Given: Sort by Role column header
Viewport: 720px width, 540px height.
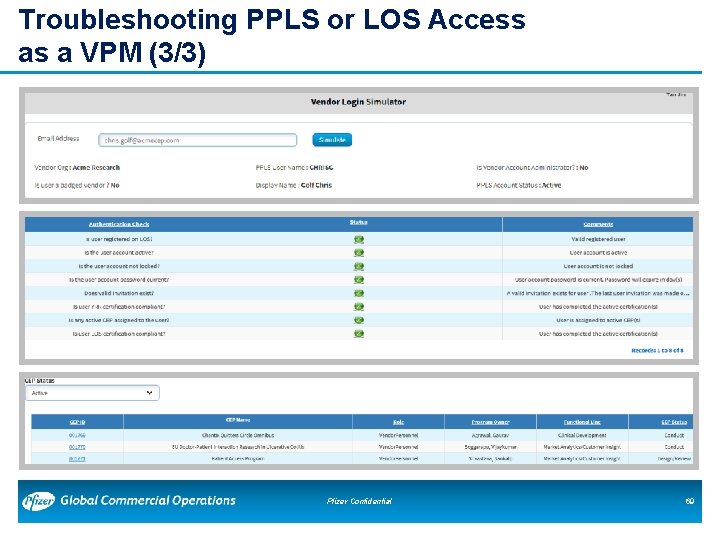Looking at the screenshot, I should [x=399, y=422].
